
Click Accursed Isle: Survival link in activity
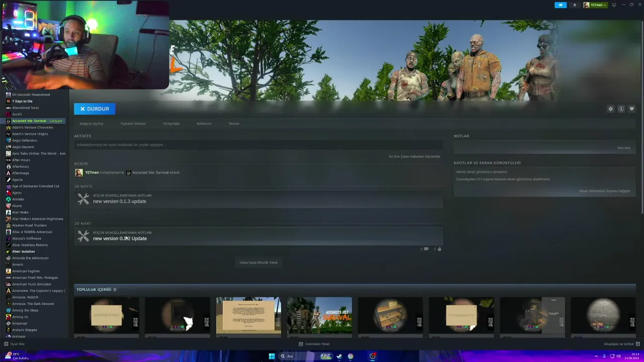point(155,172)
